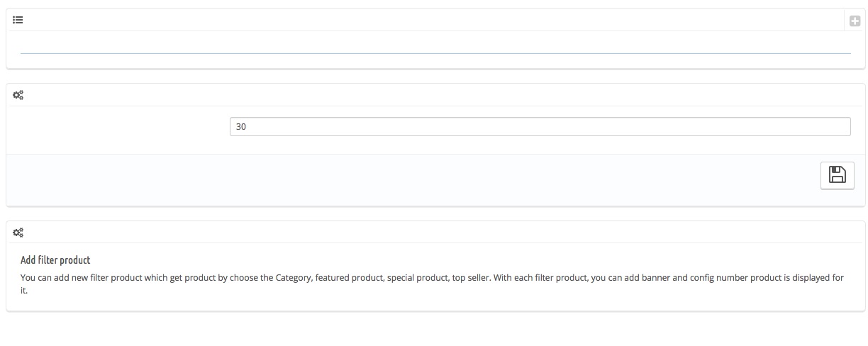The image size is (868, 346).
Task: Place cursor in the input showing value 30
Action: click(x=539, y=127)
